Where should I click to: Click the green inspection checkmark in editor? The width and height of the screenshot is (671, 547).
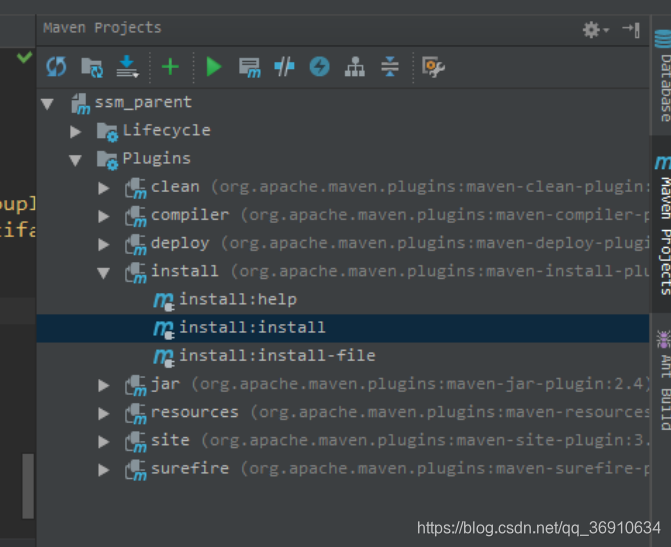(x=24, y=57)
